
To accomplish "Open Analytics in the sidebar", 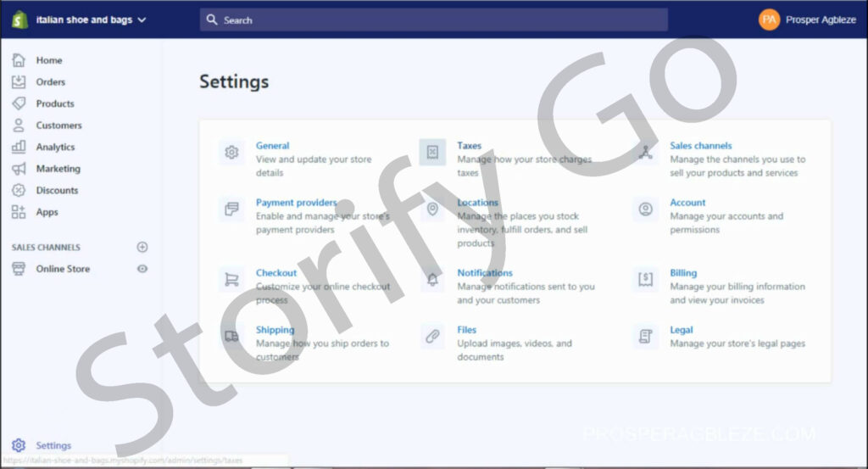I will pos(55,147).
